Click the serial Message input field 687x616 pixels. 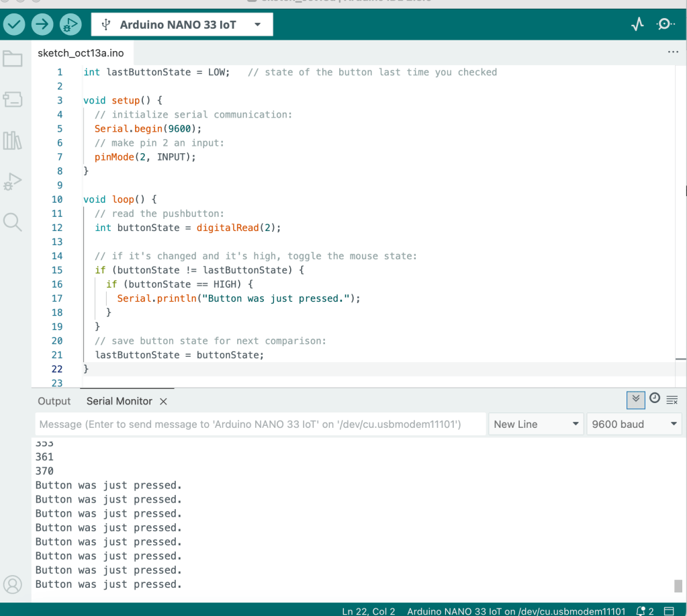260,424
